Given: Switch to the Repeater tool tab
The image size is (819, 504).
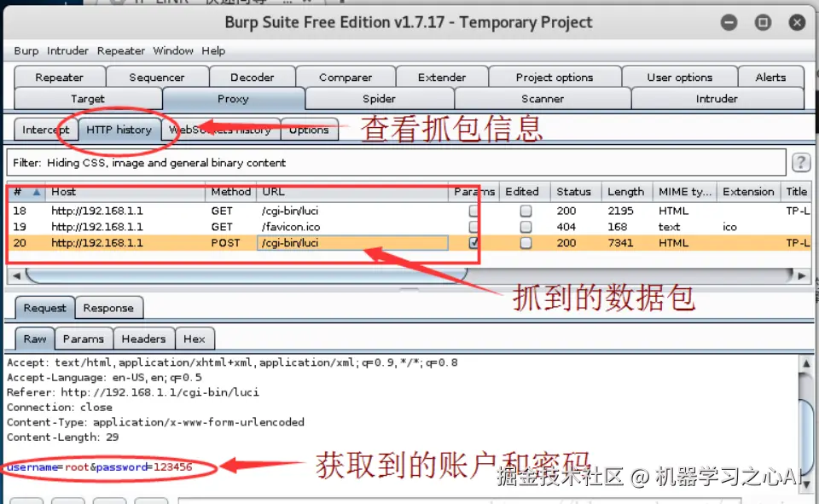Looking at the screenshot, I should pos(60,78).
